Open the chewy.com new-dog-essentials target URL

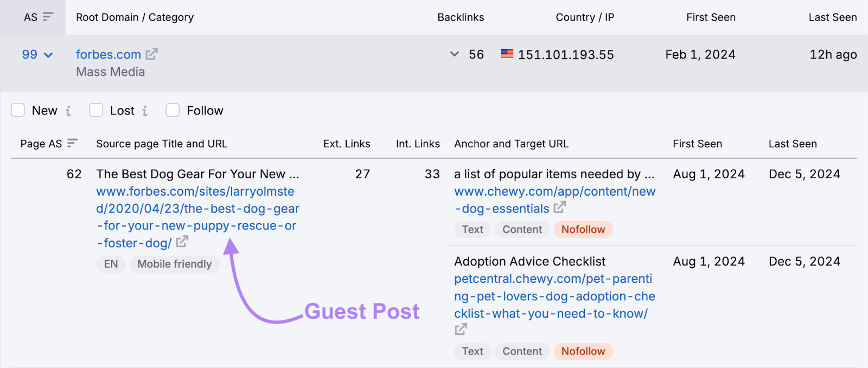554,192
